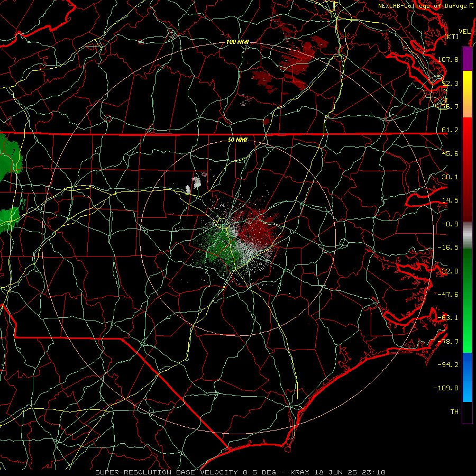The height and width of the screenshot is (476, 476).
Task: Click the -16.5 legend value
Action: coord(448,247)
